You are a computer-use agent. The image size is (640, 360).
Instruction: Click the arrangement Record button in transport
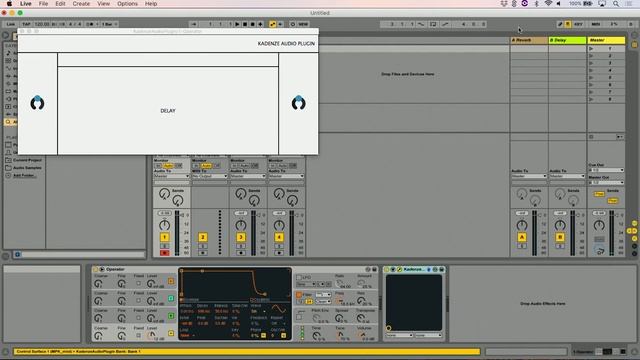pos(253,24)
